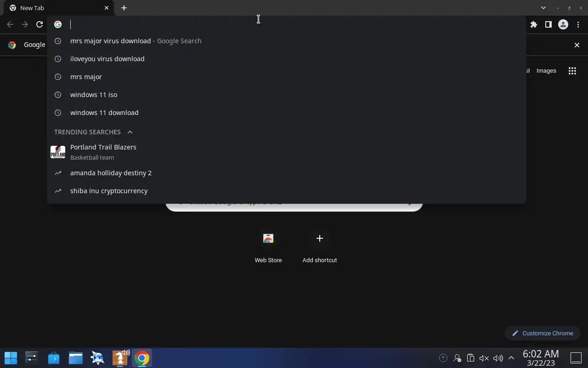Close the New Tab tab

coord(107,8)
